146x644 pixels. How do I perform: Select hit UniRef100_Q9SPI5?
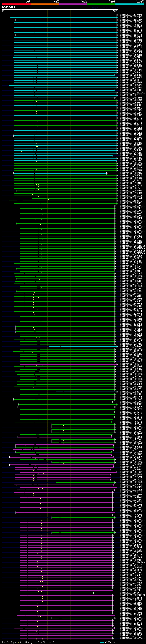[131, 118]
